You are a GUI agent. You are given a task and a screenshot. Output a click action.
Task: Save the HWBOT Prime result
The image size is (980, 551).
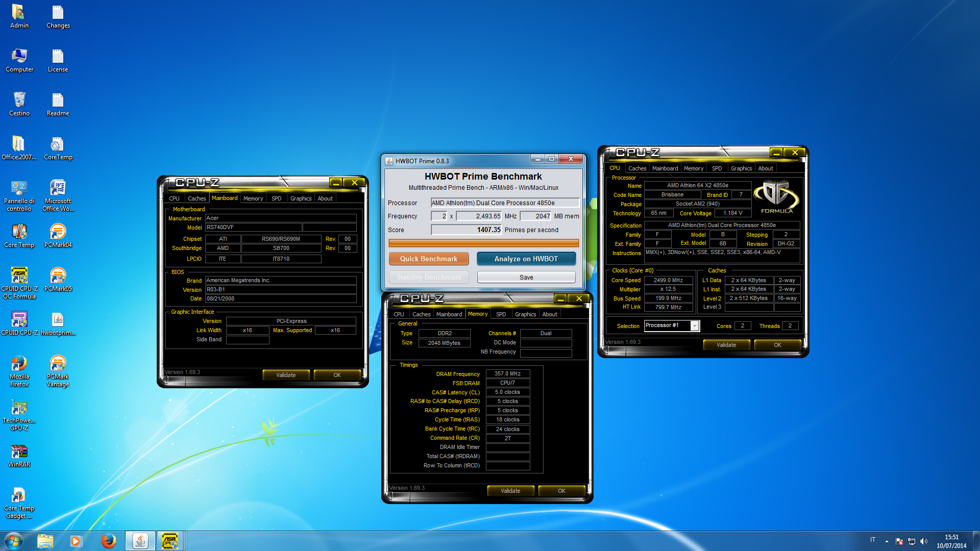point(526,277)
